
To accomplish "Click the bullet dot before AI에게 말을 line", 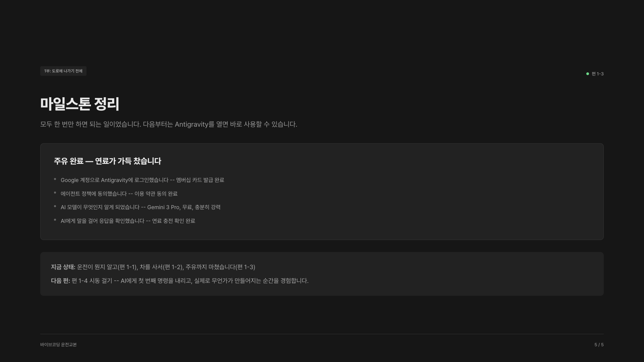I will 55,220.
